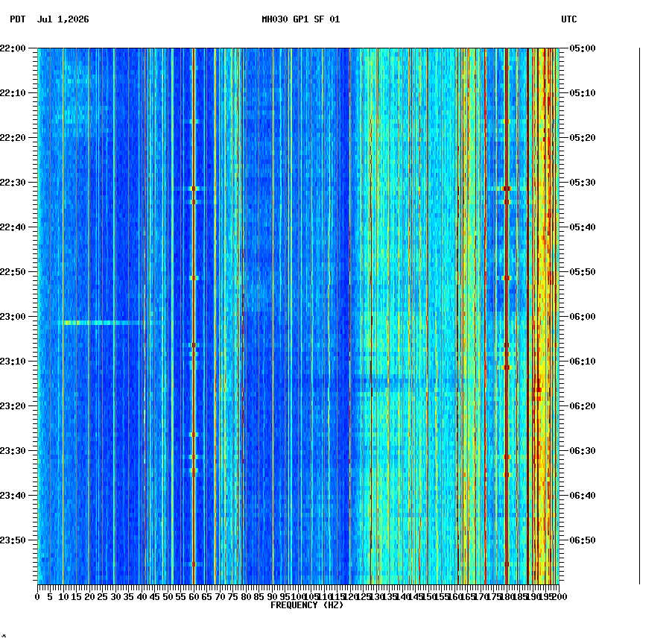The width and height of the screenshot is (672, 644).
Task: Click the 06:40 UTC time label
Action: click(x=583, y=496)
